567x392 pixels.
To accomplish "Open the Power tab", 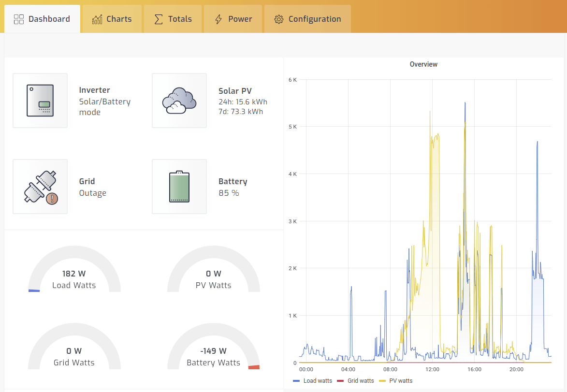I will tap(233, 18).
